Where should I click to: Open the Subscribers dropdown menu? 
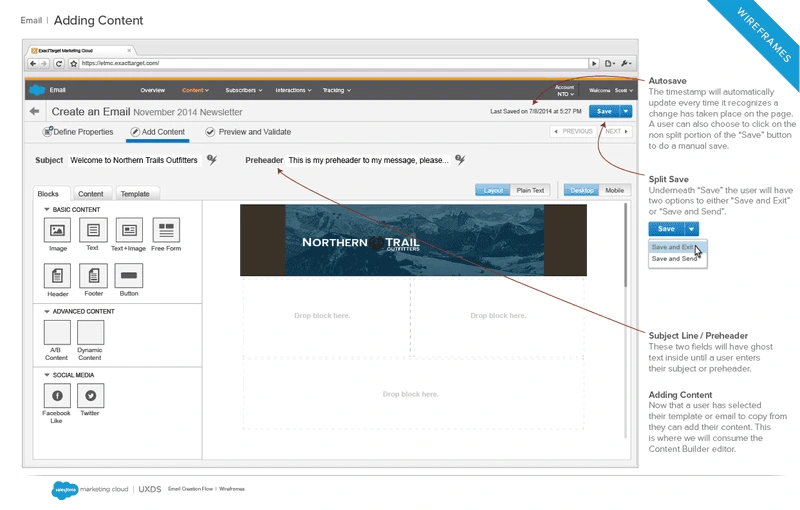click(244, 90)
